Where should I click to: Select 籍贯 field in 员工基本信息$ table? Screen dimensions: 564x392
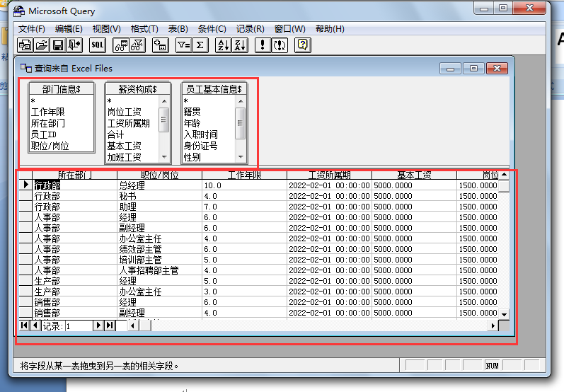pyautogui.click(x=192, y=113)
